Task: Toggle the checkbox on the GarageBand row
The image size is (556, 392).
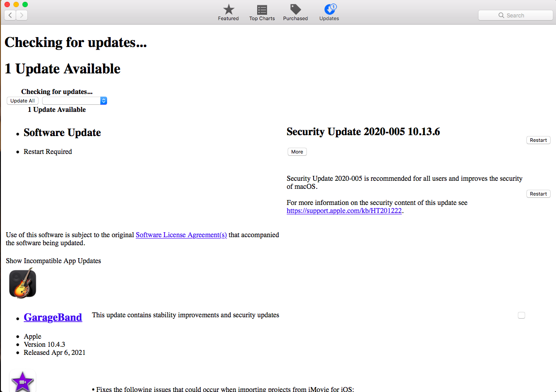Action: click(522, 315)
